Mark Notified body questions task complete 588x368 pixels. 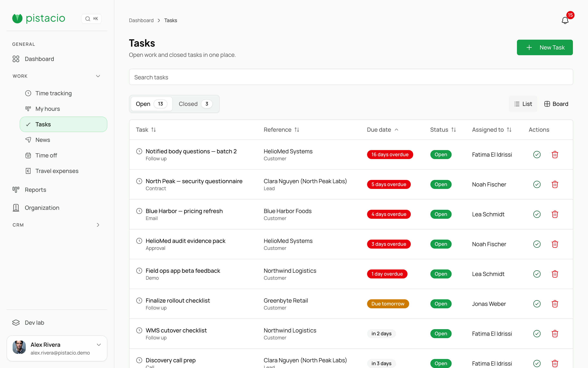(x=537, y=155)
